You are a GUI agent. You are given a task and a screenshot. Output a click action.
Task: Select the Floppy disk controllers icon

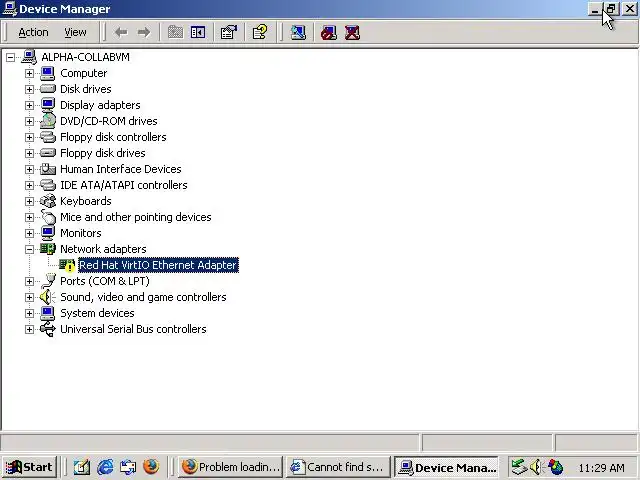[48, 137]
